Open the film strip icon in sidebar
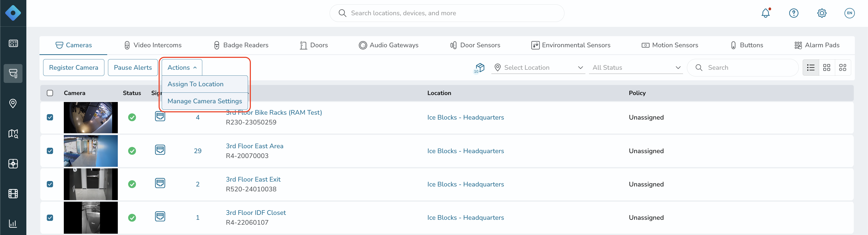Screen dimensions: 868x235 pyautogui.click(x=13, y=194)
